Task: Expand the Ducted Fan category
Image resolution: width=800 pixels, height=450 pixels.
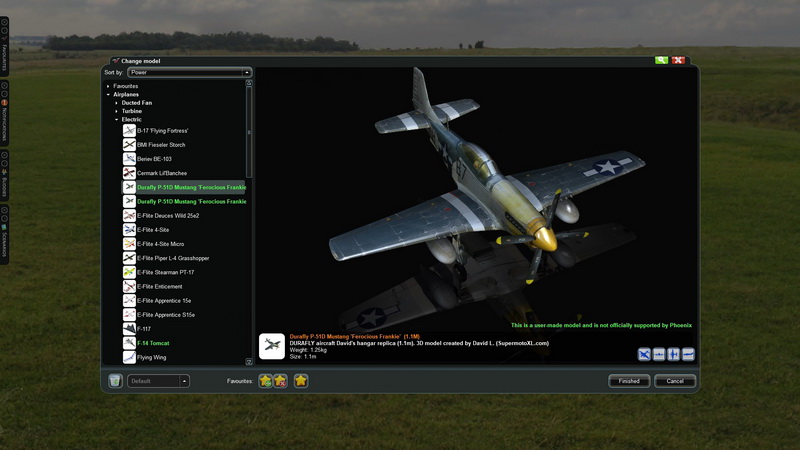Action: point(116,102)
